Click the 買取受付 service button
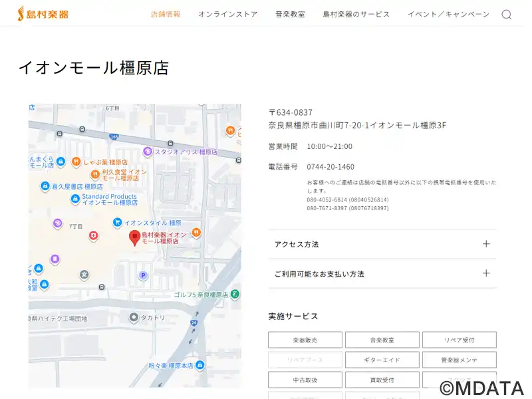The image size is (532, 399). [382, 380]
